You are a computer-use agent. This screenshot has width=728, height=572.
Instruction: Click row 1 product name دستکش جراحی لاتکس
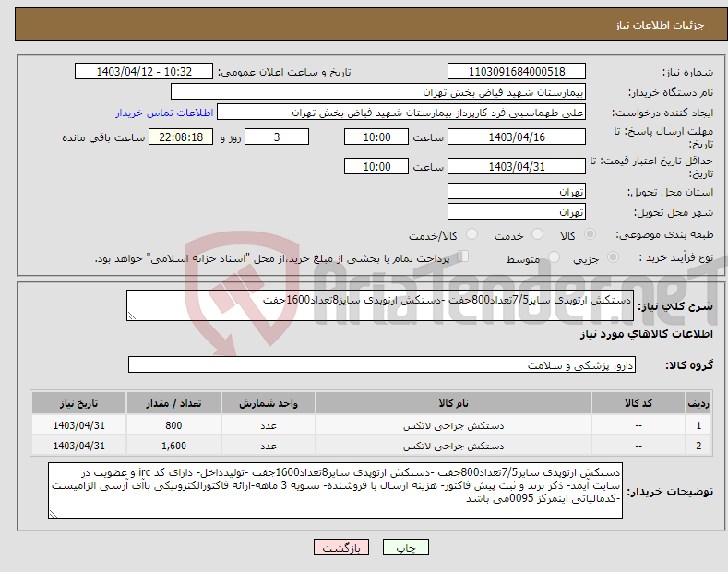point(453,425)
